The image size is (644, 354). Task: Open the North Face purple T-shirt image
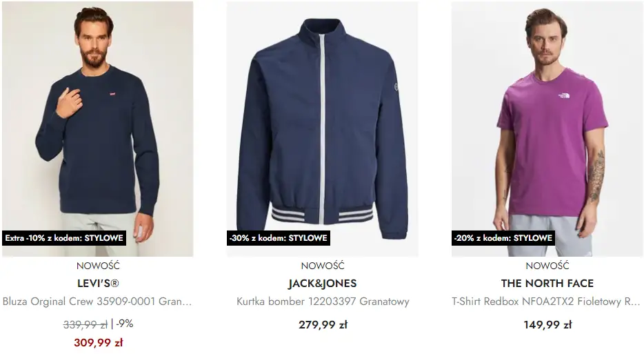547,129
